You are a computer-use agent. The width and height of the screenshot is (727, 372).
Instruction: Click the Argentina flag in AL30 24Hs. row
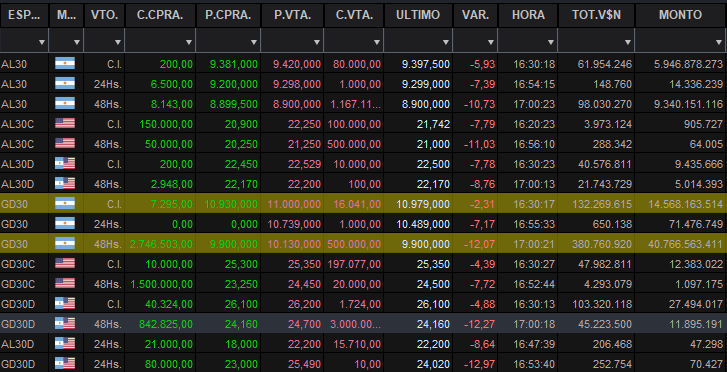(65, 83)
